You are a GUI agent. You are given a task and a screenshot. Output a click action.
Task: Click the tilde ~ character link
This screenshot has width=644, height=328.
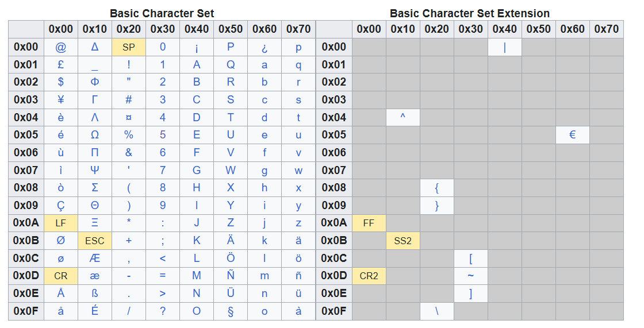(x=471, y=276)
